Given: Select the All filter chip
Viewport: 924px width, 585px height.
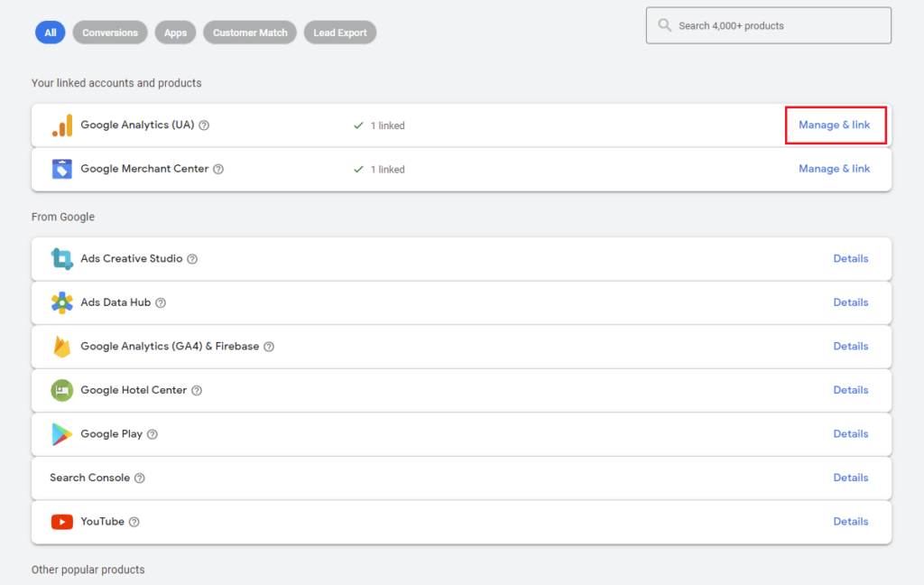Looking at the screenshot, I should (51, 32).
